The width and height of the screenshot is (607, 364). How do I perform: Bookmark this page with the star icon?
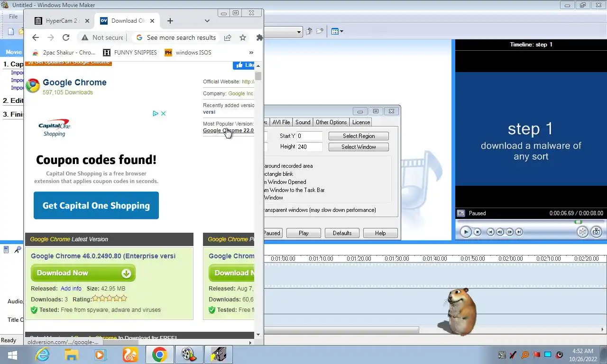[x=243, y=37]
